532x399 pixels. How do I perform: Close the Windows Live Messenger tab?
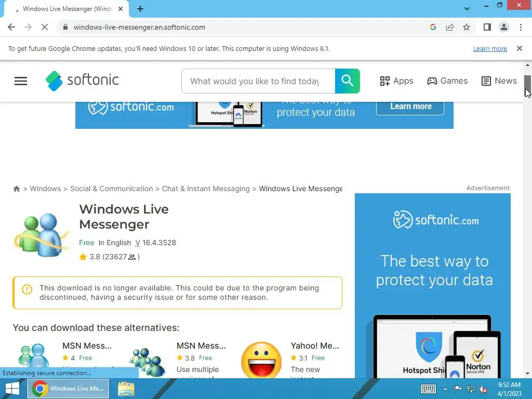click(x=121, y=9)
